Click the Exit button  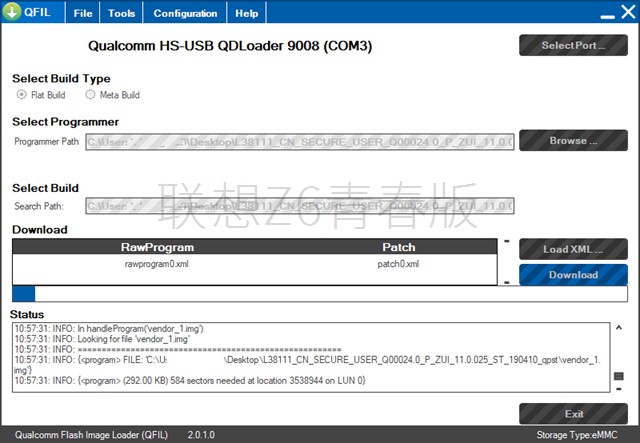coord(573,414)
